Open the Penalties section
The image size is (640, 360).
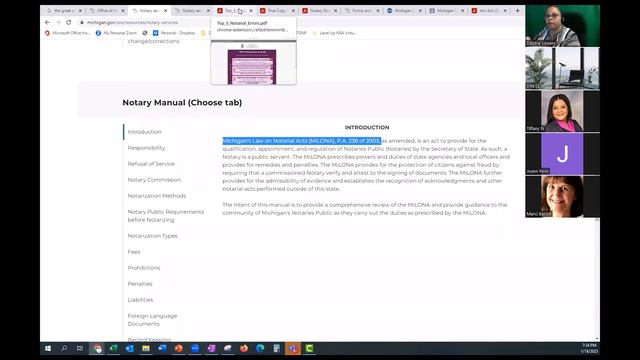point(140,284)
